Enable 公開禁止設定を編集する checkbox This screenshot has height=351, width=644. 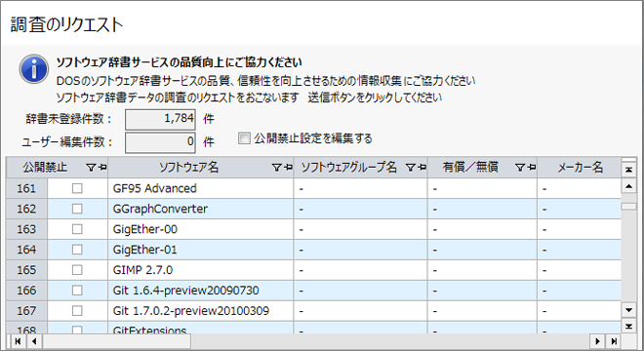tap(244, 138)
